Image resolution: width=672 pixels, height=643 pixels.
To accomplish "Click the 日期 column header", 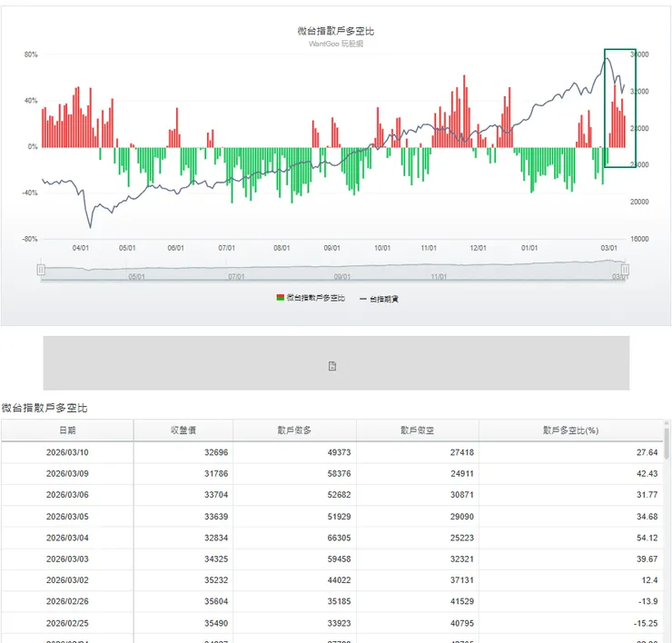I will 67,430.
